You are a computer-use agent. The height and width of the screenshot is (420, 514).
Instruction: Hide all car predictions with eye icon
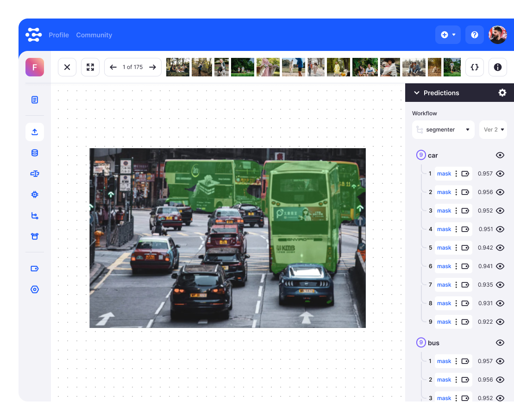[x=500, y=155]
